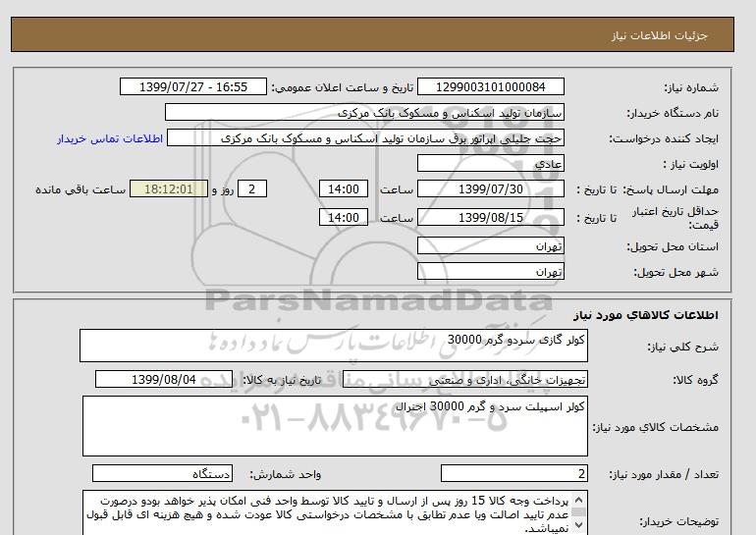The height and width of the screenshot is (535, 756).
Task: Click the label اولویت نیاز
Action: [691, 164]
